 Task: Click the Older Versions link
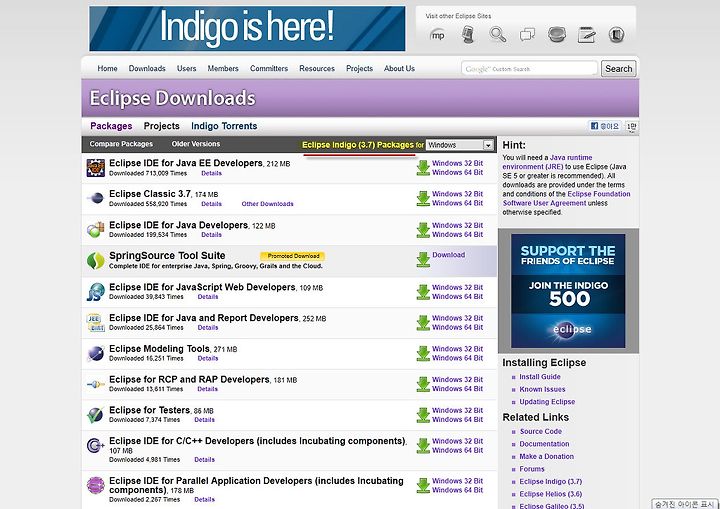(x=196, y=144)
